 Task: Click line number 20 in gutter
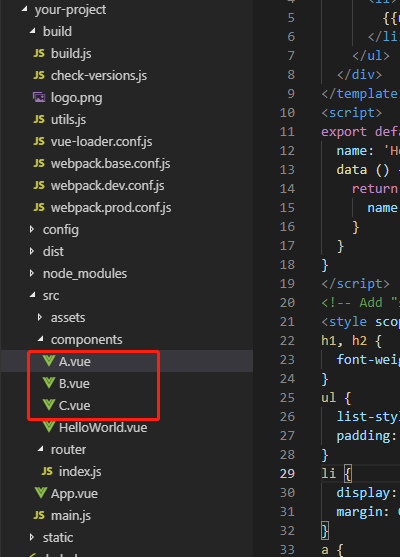(287, 303)
